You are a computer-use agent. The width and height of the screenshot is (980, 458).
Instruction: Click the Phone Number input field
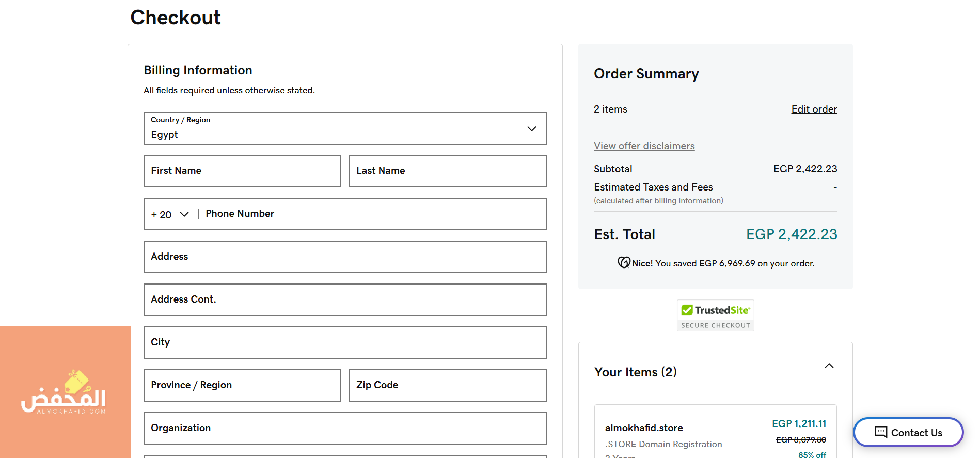372,214
